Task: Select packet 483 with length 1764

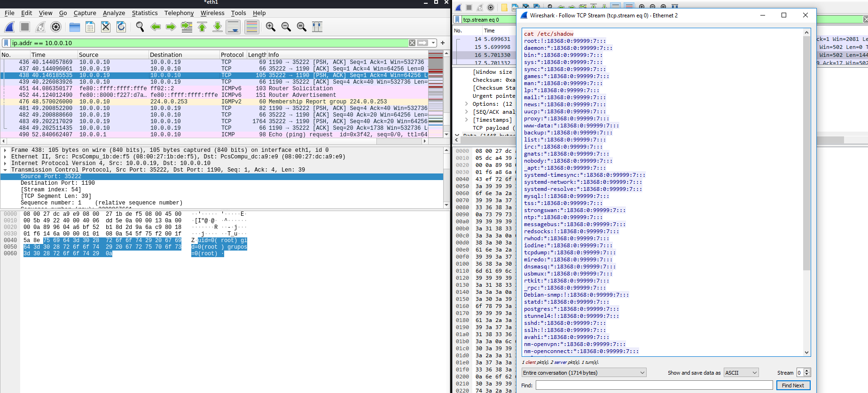Action: pos(214,121)
